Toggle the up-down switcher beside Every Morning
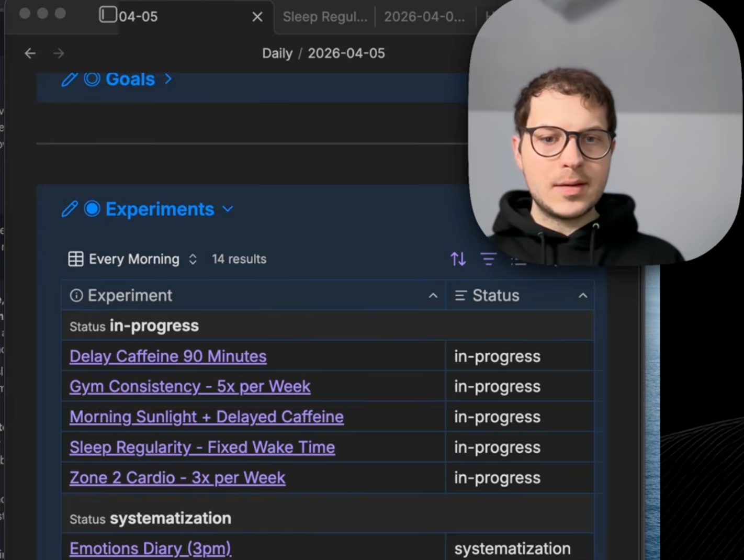Viewport: 744px width, 560px height. point(193,259)
